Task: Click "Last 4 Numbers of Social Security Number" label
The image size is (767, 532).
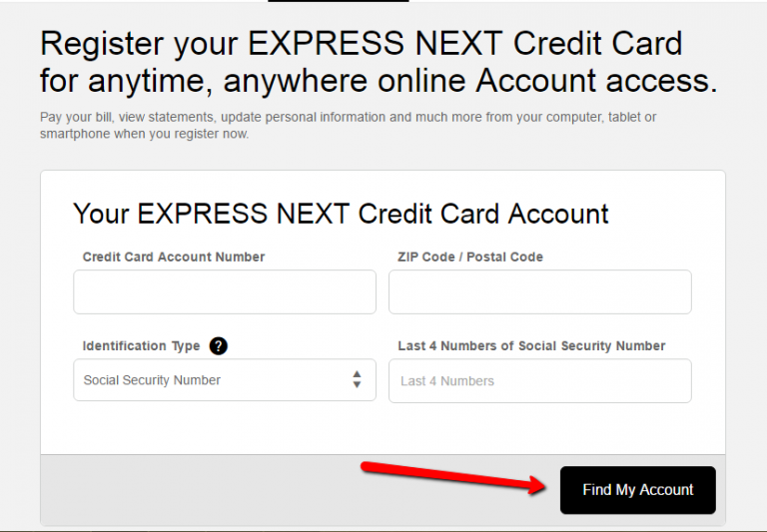Action: [x=531, y=346]
